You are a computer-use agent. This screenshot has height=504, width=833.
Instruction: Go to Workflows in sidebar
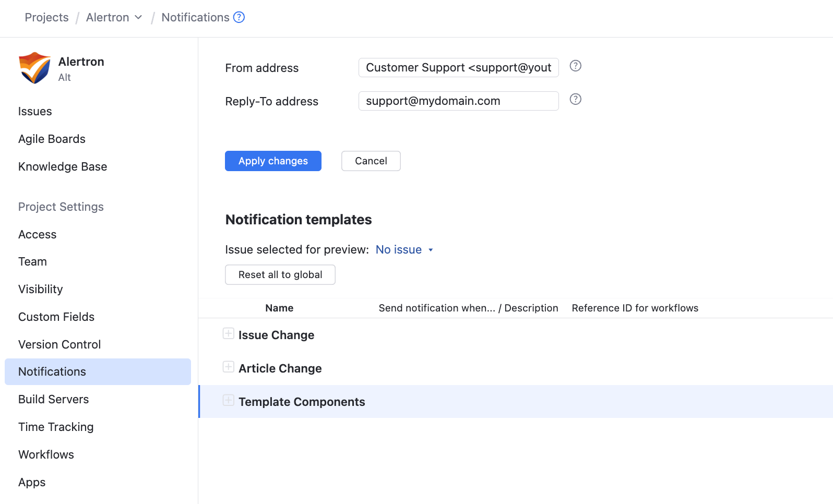point(46,454)
